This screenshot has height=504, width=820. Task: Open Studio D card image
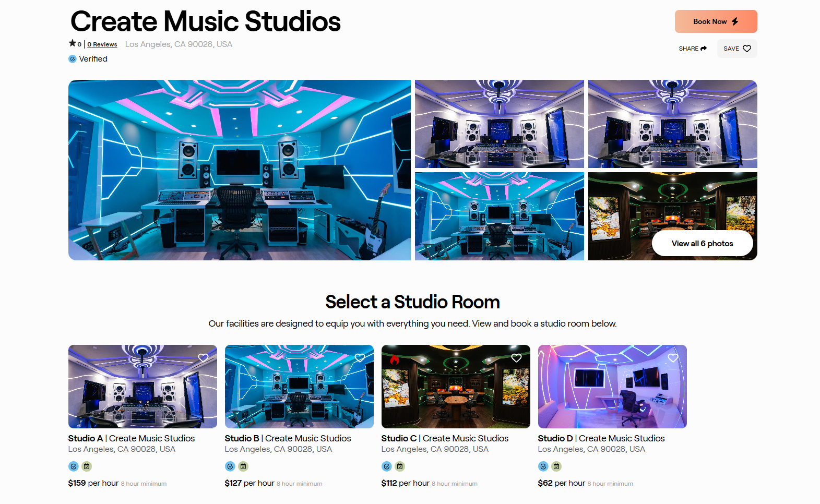pyautogui.click(x=612, y=387)
